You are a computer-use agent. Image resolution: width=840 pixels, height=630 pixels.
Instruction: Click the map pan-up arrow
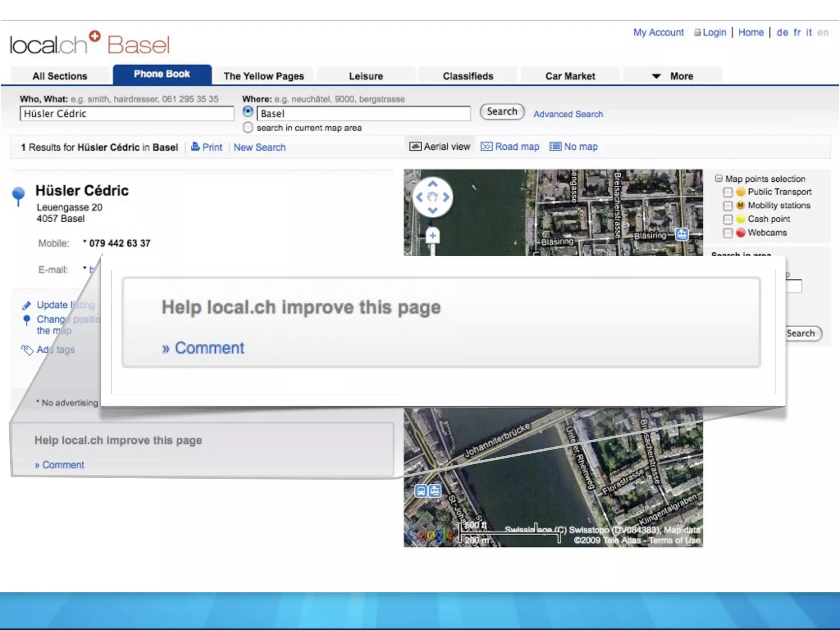click(x=432, y=184)
